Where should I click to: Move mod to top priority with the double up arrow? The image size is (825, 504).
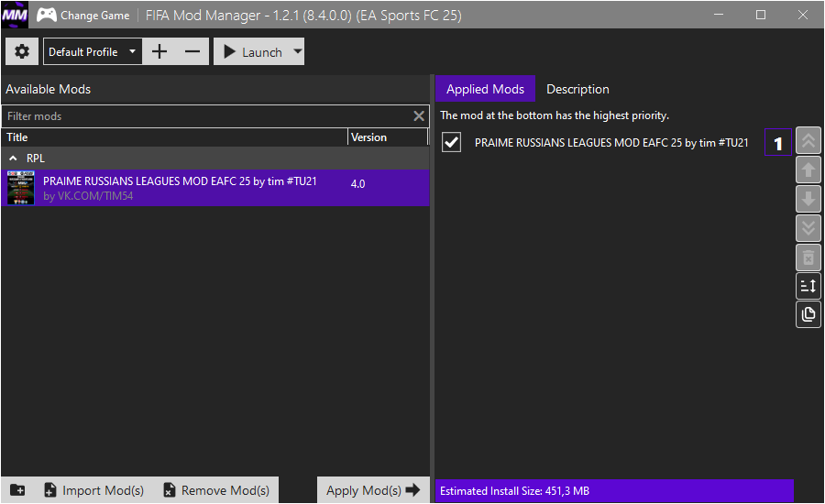coord(808,140)
